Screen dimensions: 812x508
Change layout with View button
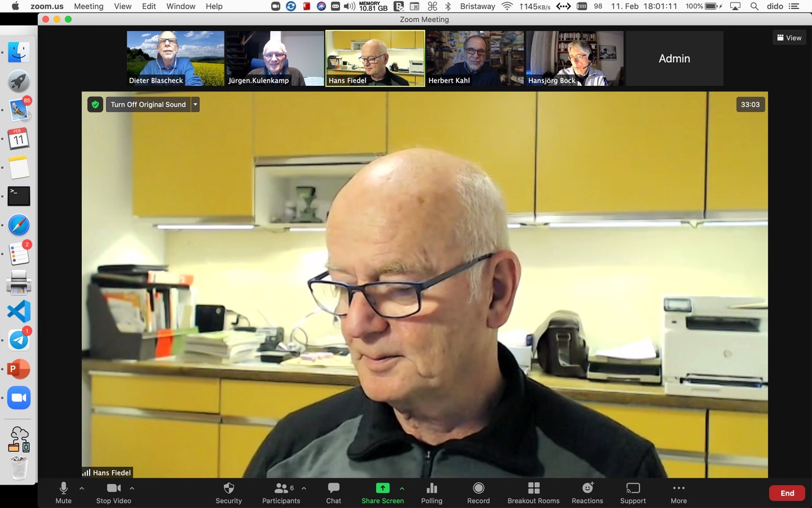pos(789,38)
